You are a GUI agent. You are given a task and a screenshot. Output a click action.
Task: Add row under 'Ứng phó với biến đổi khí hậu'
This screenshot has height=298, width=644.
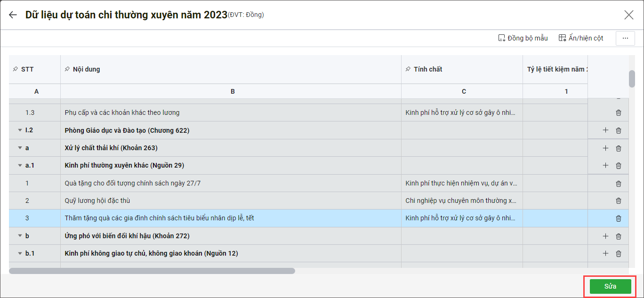605,236
